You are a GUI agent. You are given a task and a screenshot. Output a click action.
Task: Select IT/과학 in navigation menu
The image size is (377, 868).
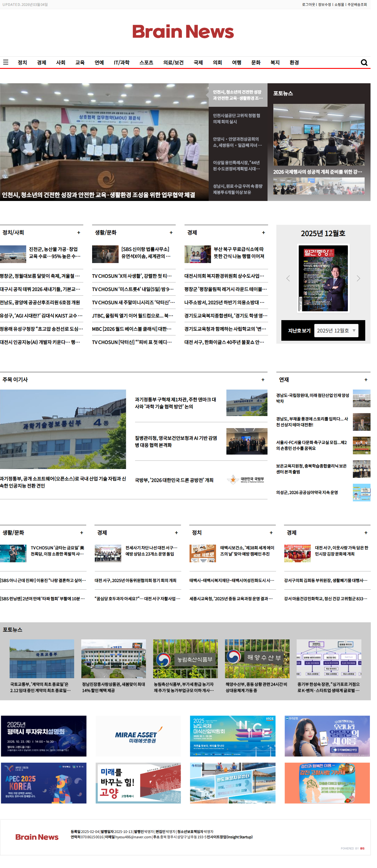pyautogui.click(x=124, y=63)
